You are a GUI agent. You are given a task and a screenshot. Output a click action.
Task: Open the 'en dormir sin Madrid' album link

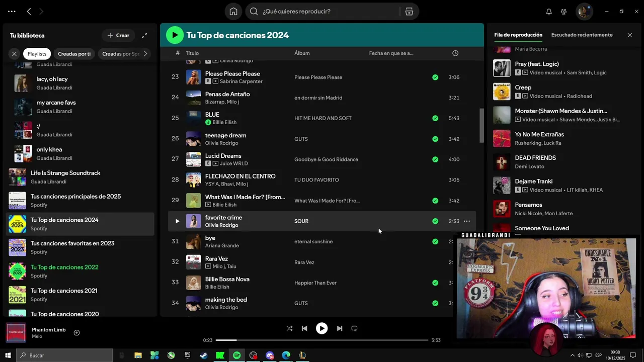[318, 98]
